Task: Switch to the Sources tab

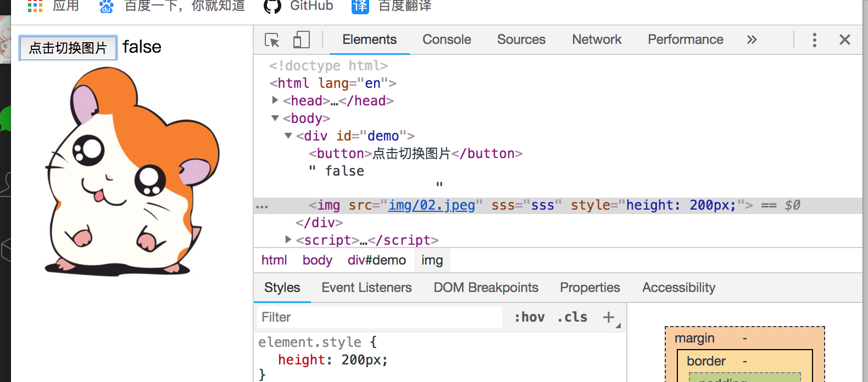Action: pyautogui.click(x=521, y=40)
